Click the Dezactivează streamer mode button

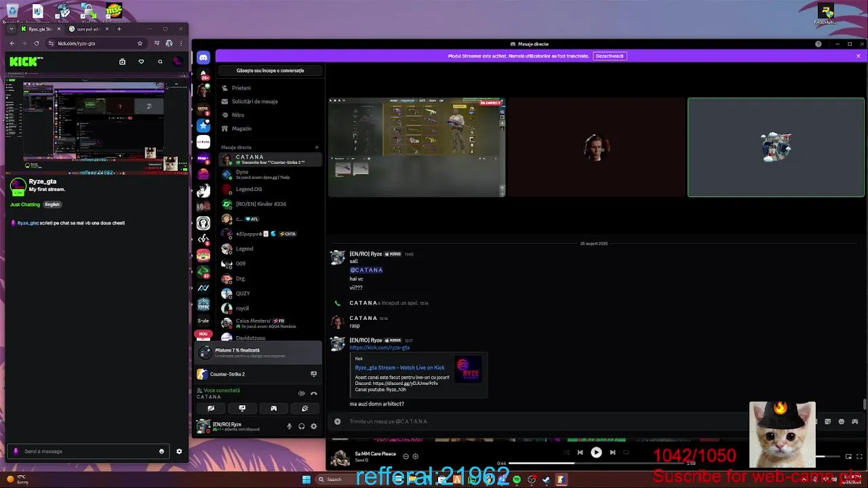pyautogui.click(x=609, y=56)
